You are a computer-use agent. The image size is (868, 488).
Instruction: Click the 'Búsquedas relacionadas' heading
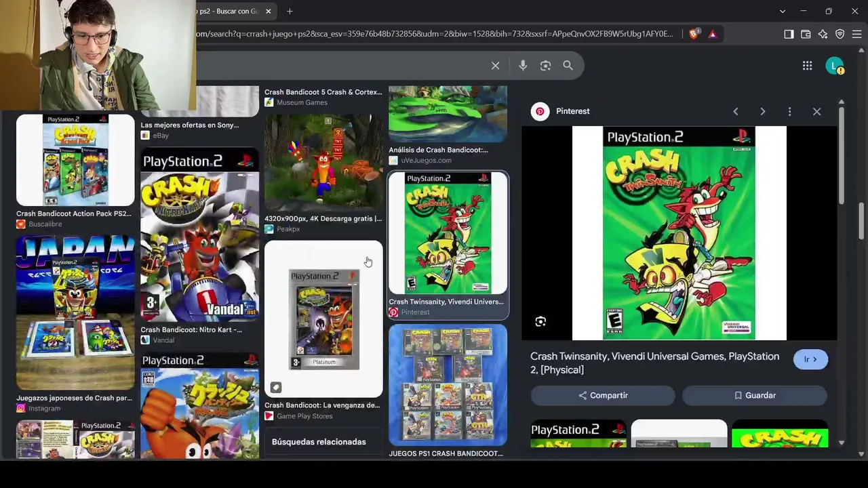coord(319,442)
